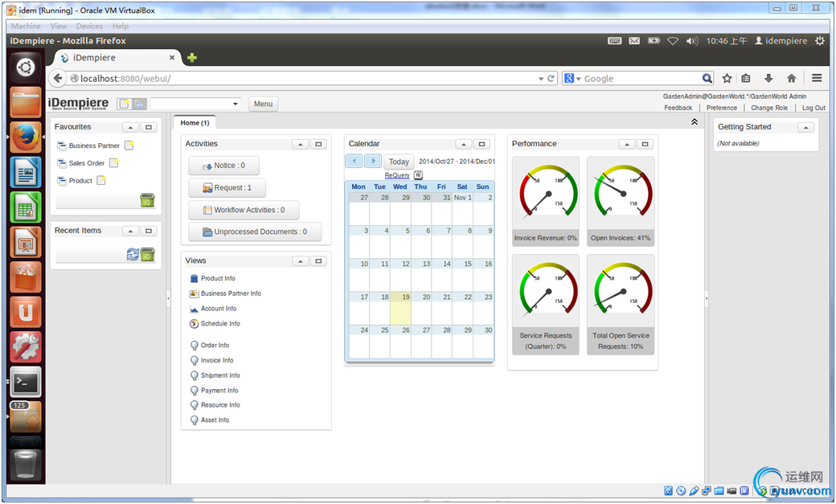Open the Open Invoices gauge
The image size is (836, 504).
tap(620, 201)
